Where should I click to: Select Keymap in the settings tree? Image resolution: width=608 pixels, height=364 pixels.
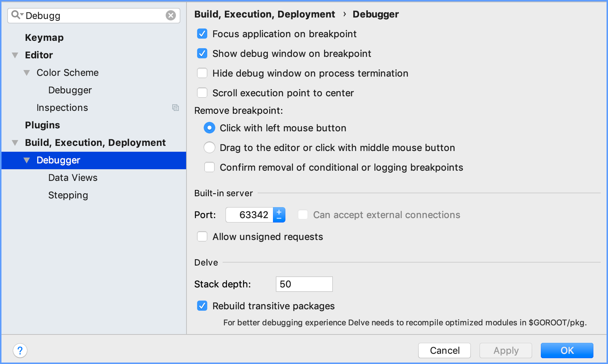coord(44,38)
